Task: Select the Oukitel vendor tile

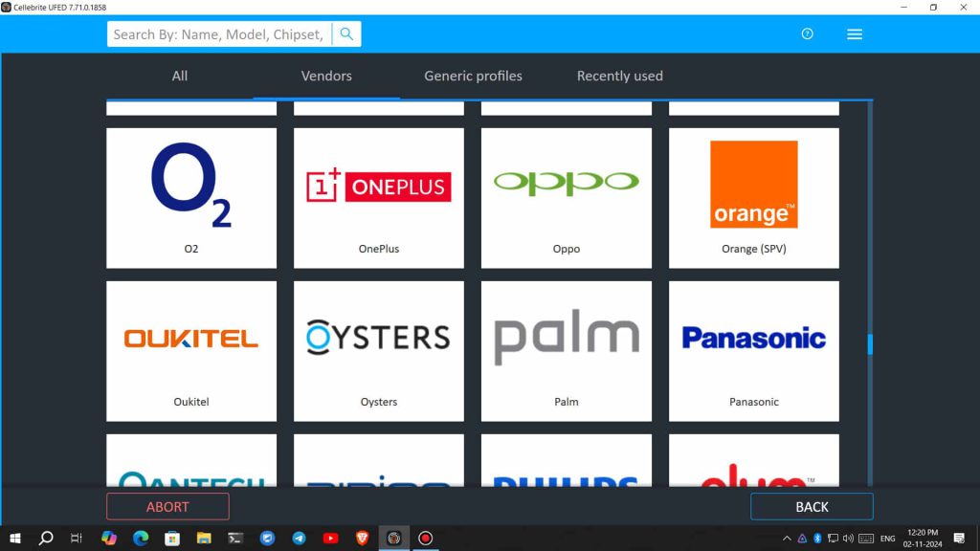Action: 191,351
